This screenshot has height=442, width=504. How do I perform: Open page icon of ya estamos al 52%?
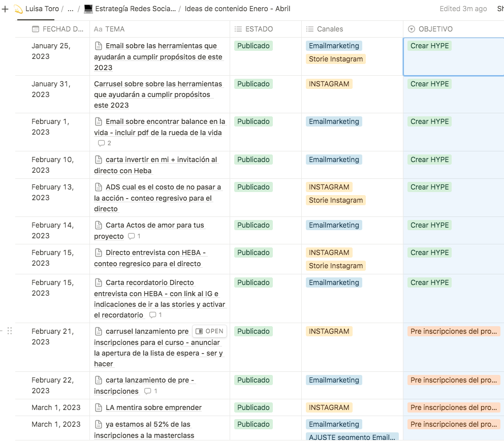[99, 424]
